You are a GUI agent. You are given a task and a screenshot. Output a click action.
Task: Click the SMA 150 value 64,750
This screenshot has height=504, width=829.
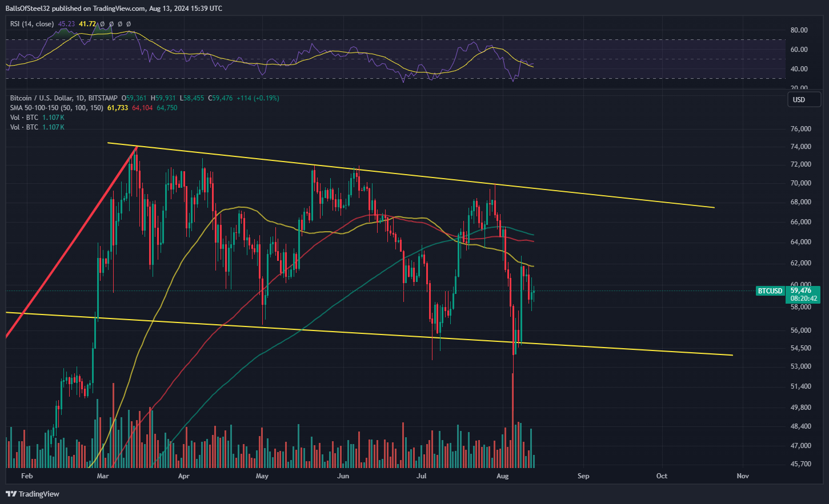[167, 108]
